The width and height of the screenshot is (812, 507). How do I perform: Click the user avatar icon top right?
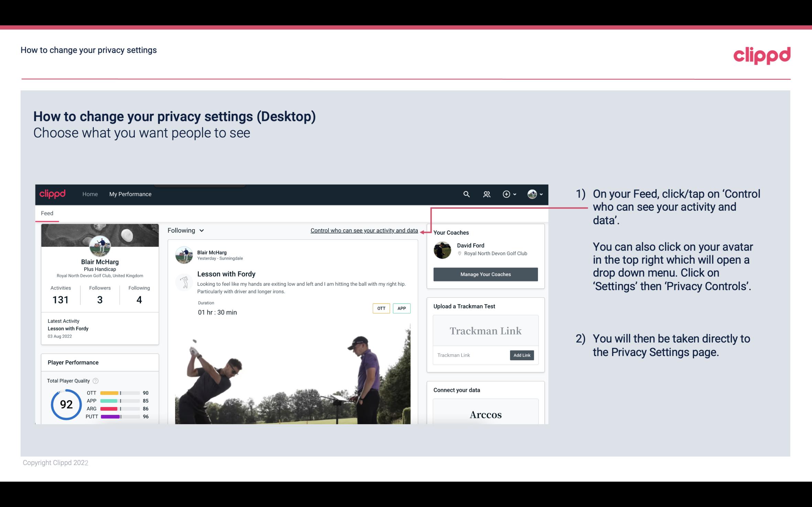click(x=532, y=194)
